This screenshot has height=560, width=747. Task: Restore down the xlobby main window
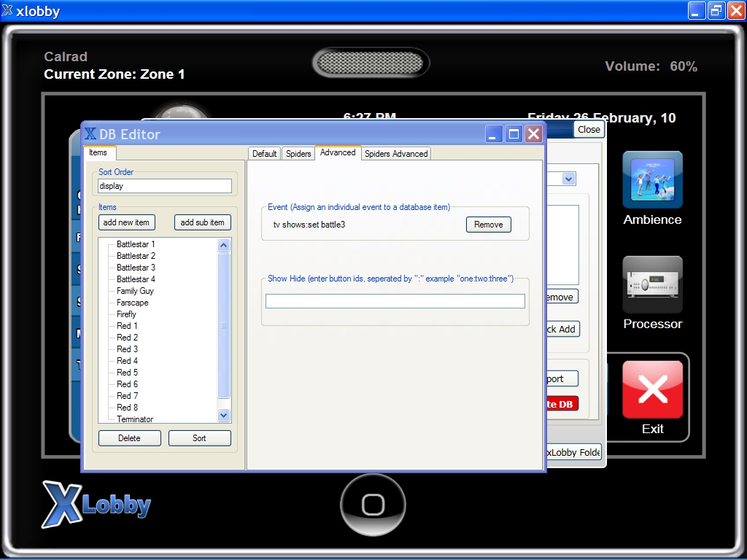pos(716,10)
